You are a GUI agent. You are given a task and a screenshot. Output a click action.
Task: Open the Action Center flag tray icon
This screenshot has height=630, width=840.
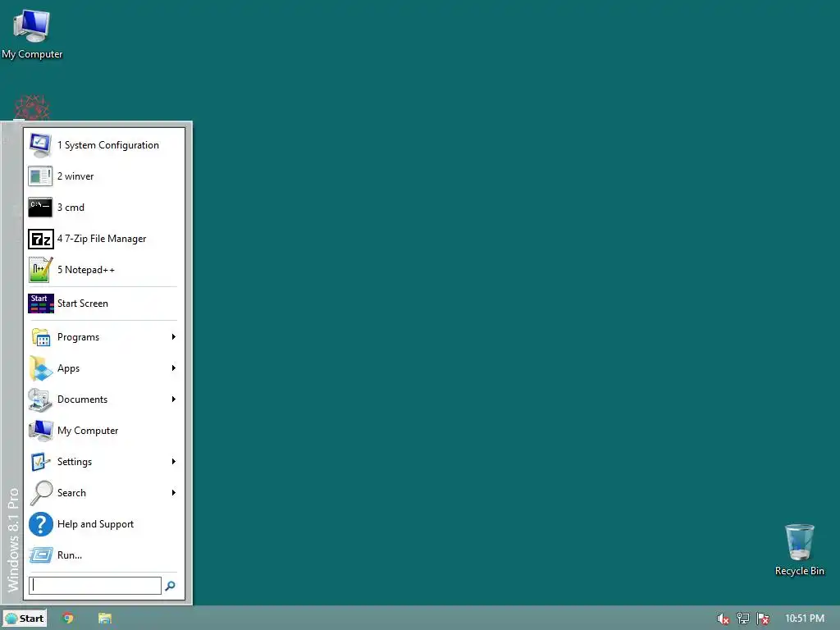point(763,619)
